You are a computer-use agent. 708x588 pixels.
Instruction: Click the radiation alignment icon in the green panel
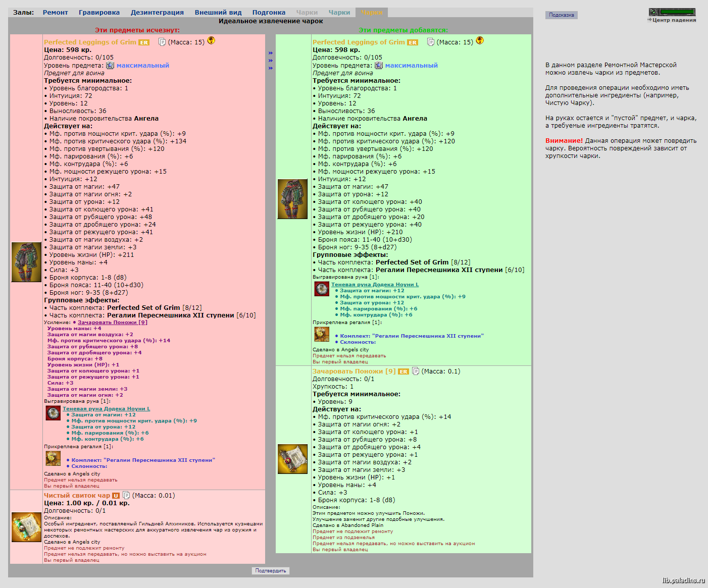480,40
